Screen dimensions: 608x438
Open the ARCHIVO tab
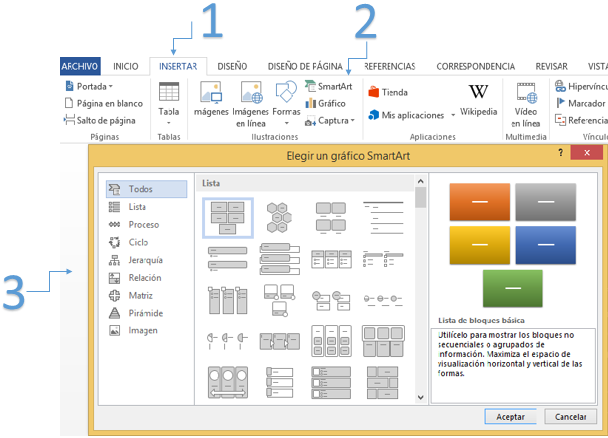(80, 66)
